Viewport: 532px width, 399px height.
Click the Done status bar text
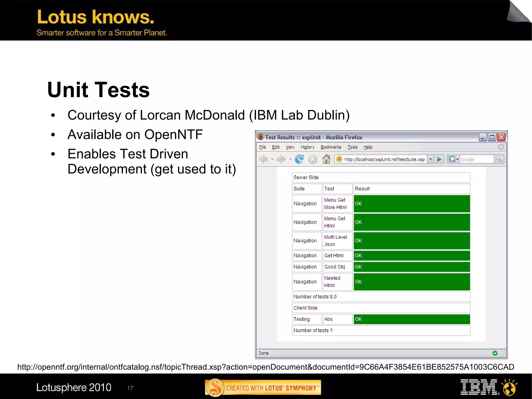click(x=263, y=353)
